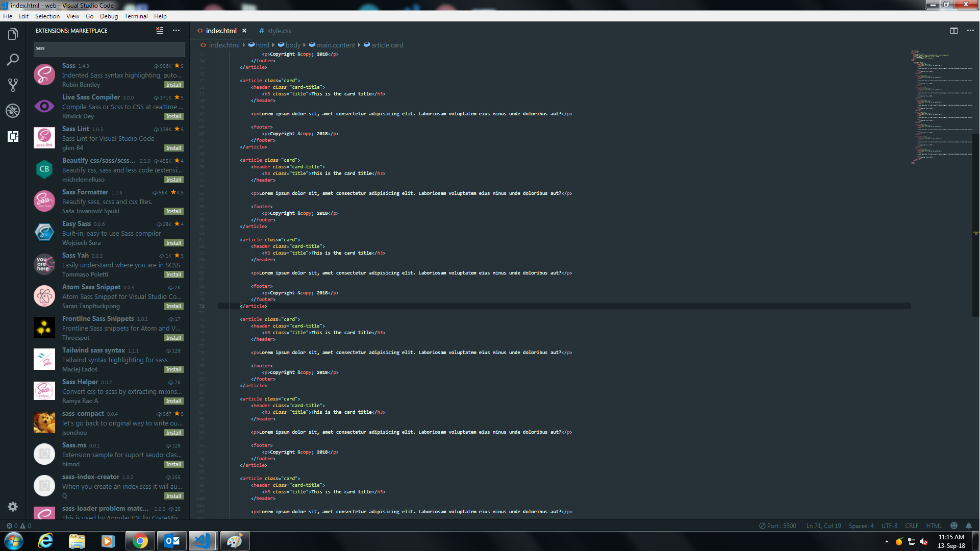The width and height of the screenshot is (980, 551).
Task: Click the Extensions activity bar icon
Action: coord(13,136)
